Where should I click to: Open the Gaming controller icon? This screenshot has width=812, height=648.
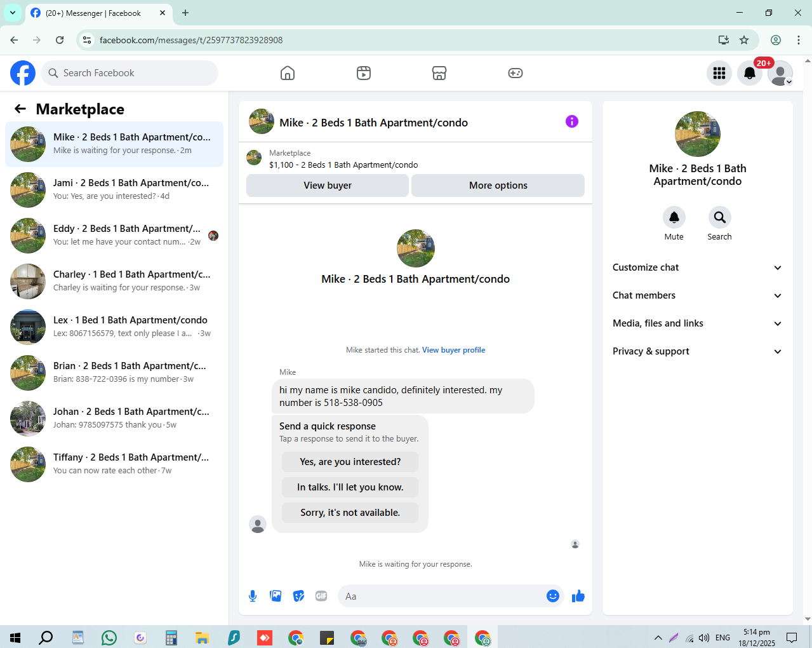click(x=516, y=73)
